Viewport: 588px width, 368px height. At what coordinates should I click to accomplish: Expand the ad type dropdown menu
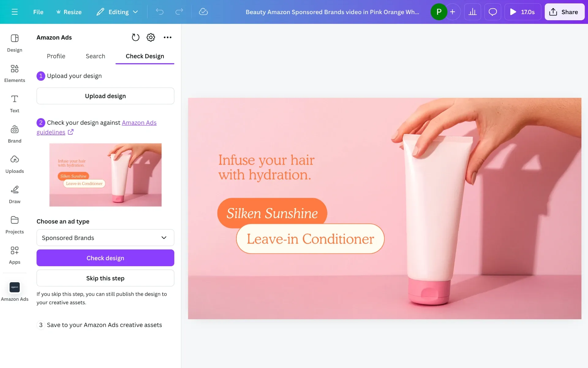105,237
